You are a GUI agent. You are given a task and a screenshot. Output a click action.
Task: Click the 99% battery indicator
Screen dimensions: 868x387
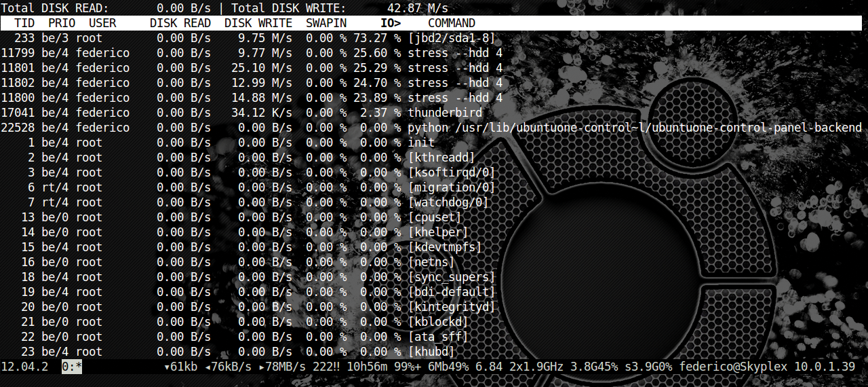[x=408, y=367]
